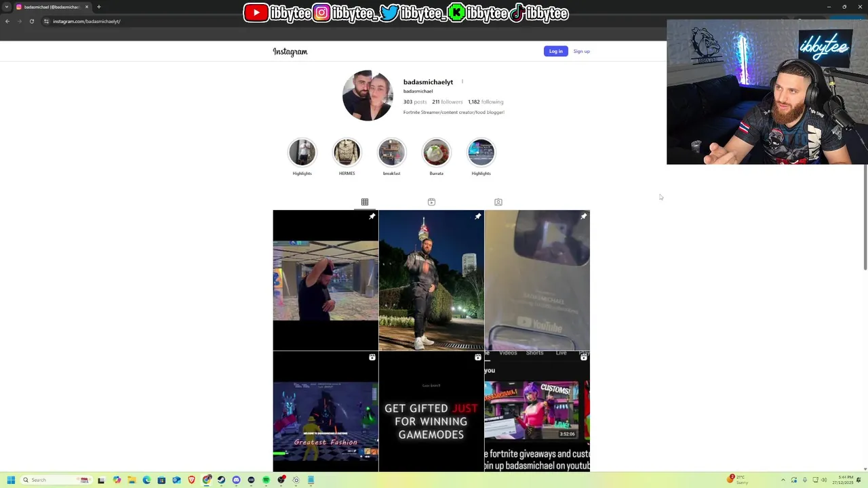Open the Greatest Fashion reel post
Screen dimensions: 868x488
(x=325, y=411)
